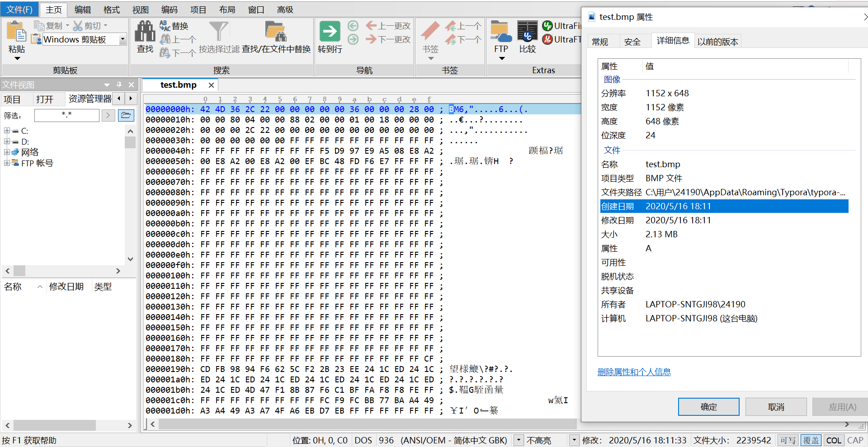Click the 确定 button in properties dialog

[x=708, y=406]
